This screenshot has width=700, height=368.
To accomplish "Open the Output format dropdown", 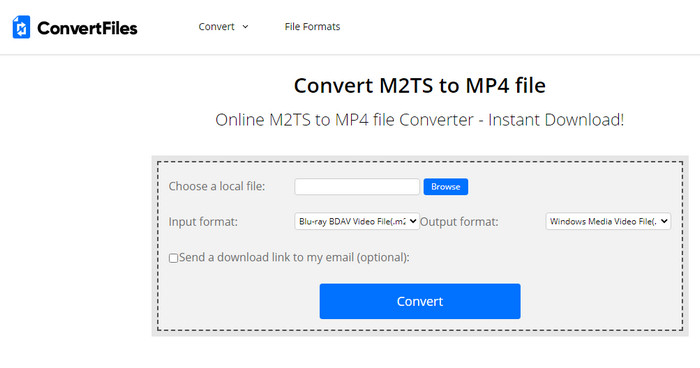I will (608, 221).
